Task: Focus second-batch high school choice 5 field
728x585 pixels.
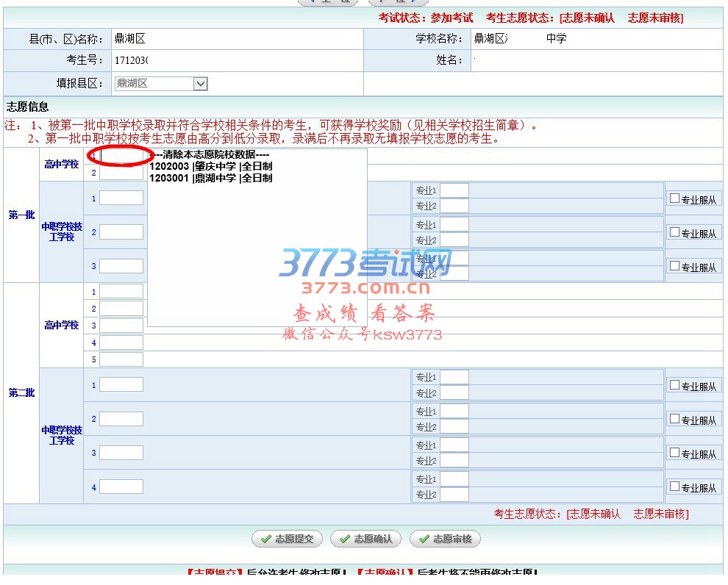Action: (121, 359)
